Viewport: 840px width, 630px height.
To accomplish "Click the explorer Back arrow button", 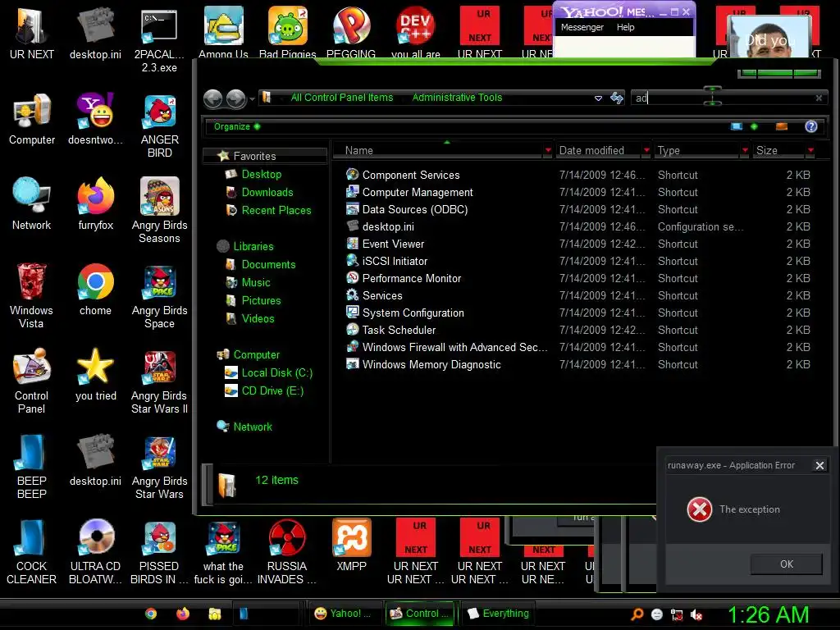I will point(212,98).
